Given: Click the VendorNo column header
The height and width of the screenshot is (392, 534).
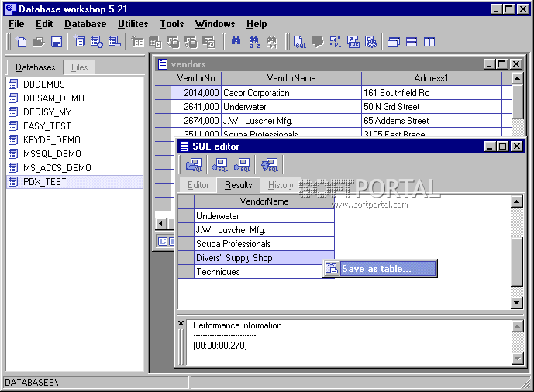Looking at the screenshot, I should click(x=196, y=78).
